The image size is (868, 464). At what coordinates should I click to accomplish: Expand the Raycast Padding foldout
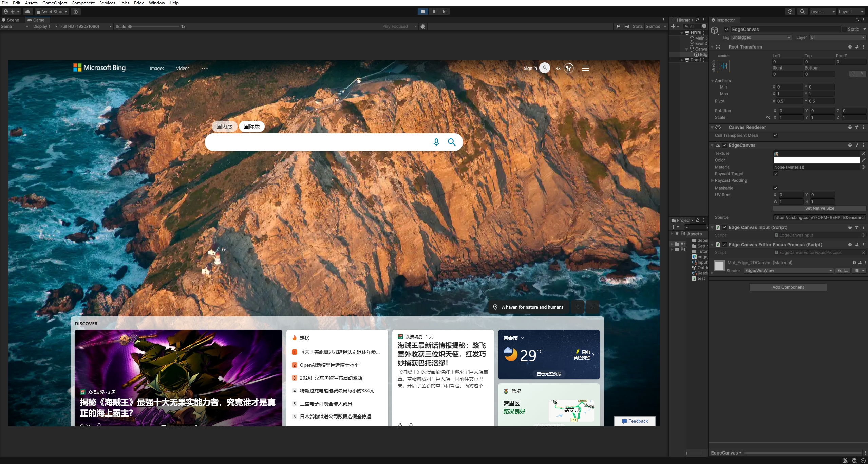[x=713, y=180]
